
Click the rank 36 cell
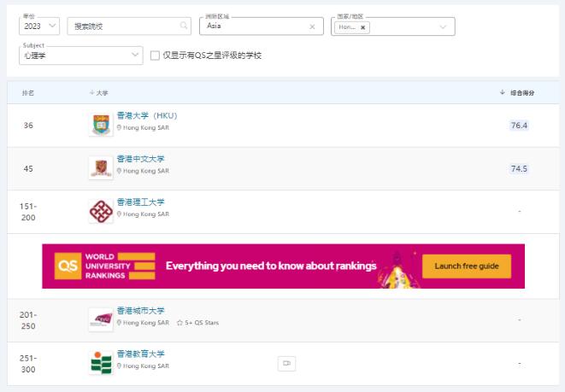click(28, 126)
